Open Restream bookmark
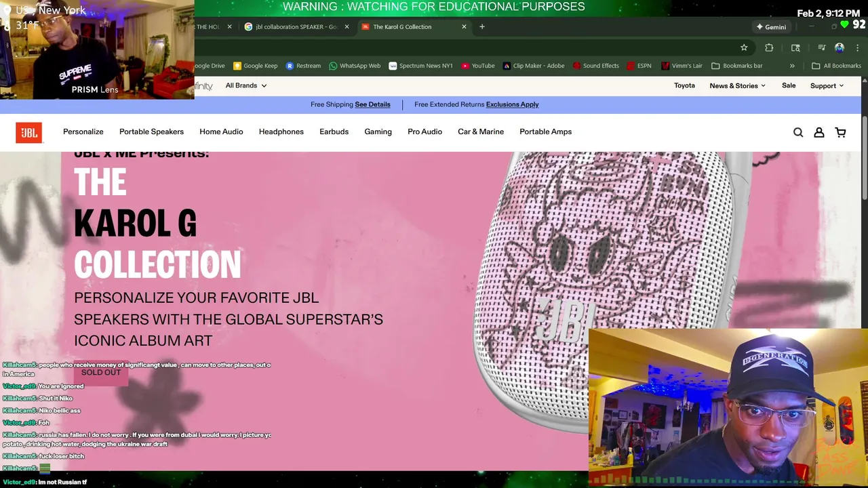 click(x=303, y=66)
